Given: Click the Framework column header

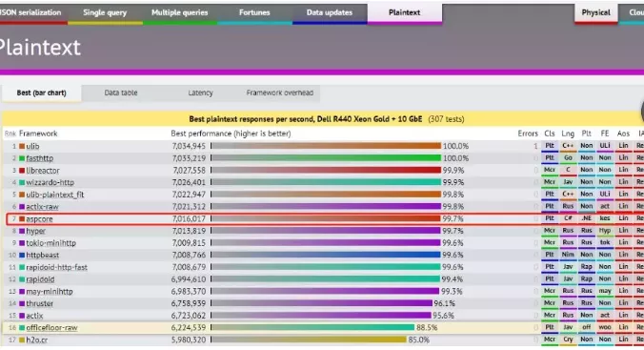Looking at the screenshot, I should pyautogui.click(x=38, y=134).
